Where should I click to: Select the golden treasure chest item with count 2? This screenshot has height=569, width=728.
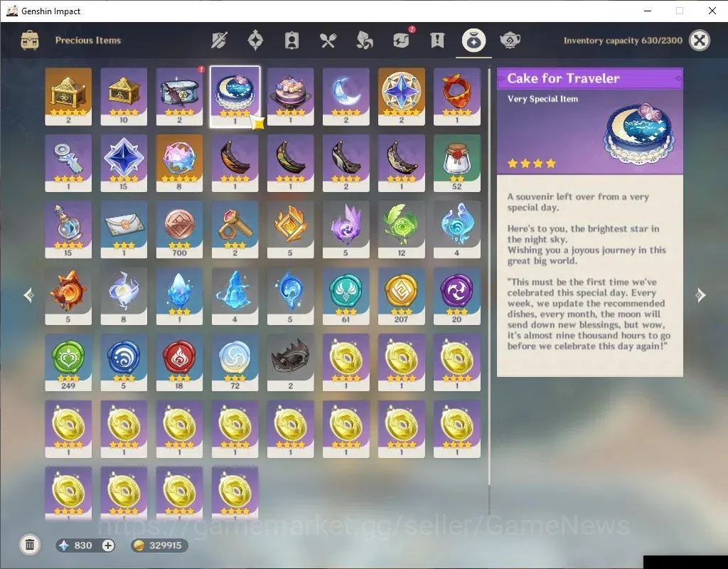68,97
